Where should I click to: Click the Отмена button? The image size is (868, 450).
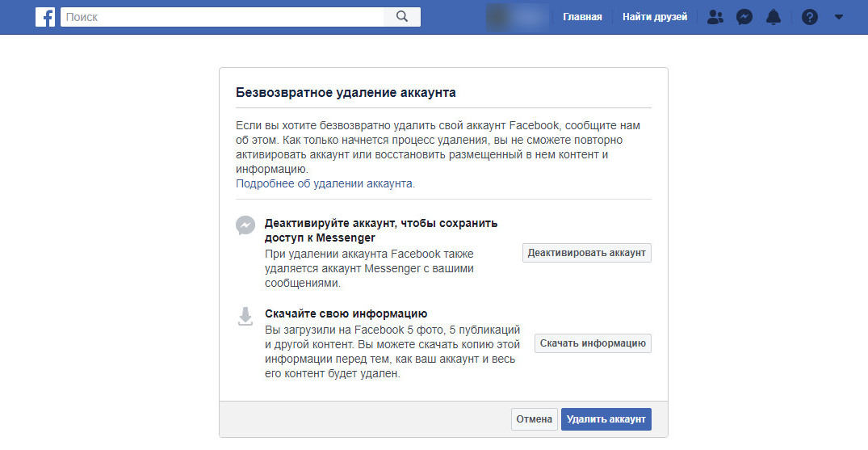click(535, 419)
